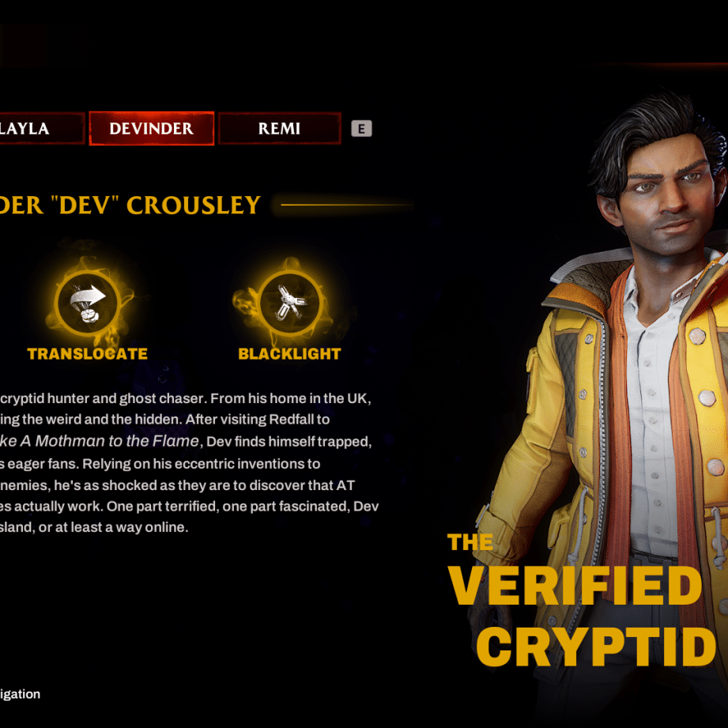Switch to the Layla character tab
The height and width of the screenshot is (728, 728).
[x=41, y=129]
